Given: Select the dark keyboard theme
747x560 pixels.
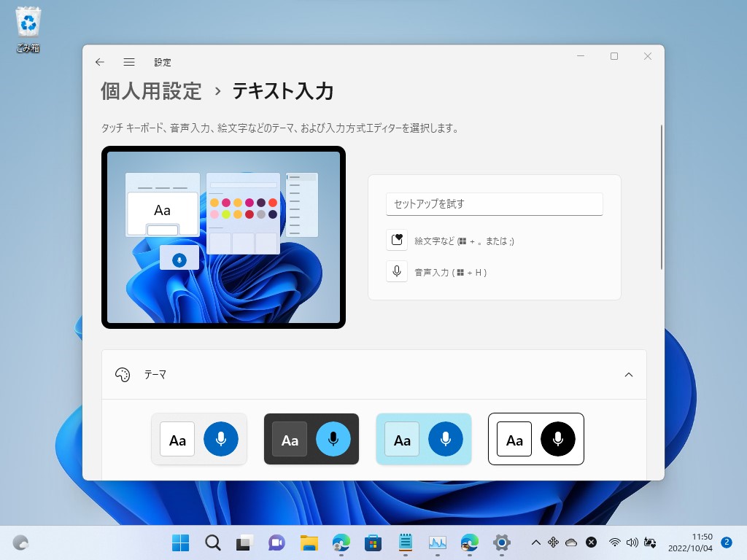Looking at the screenshot, I should tap(311, 439).
